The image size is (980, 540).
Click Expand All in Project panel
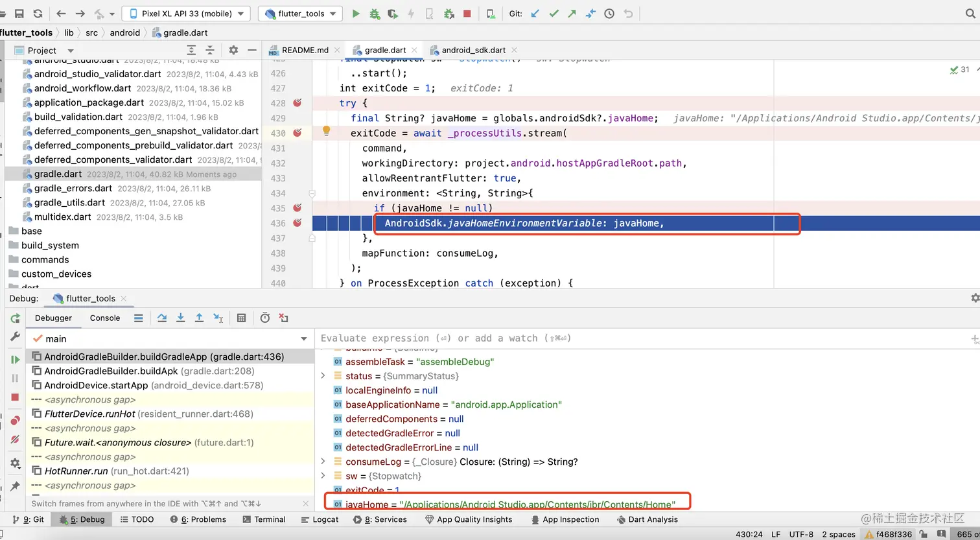click(191, 50)
